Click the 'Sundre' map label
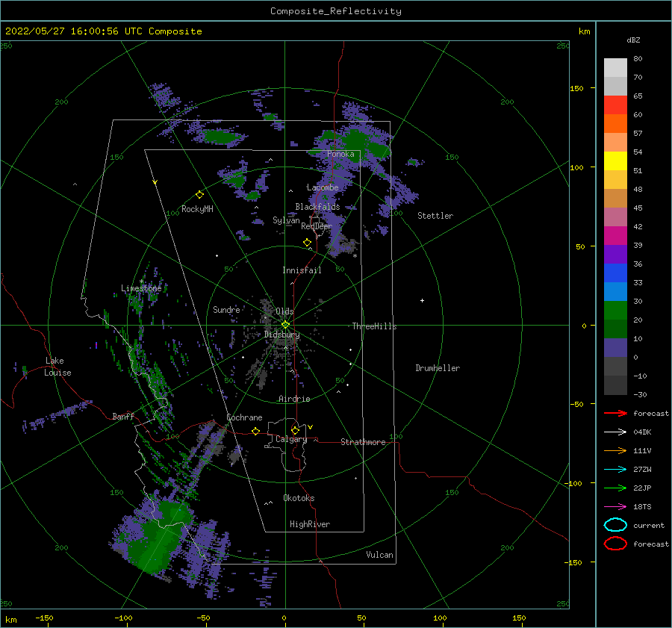This screenshot has height=628, width=672. pyautogui.click(x=226, y=309)
